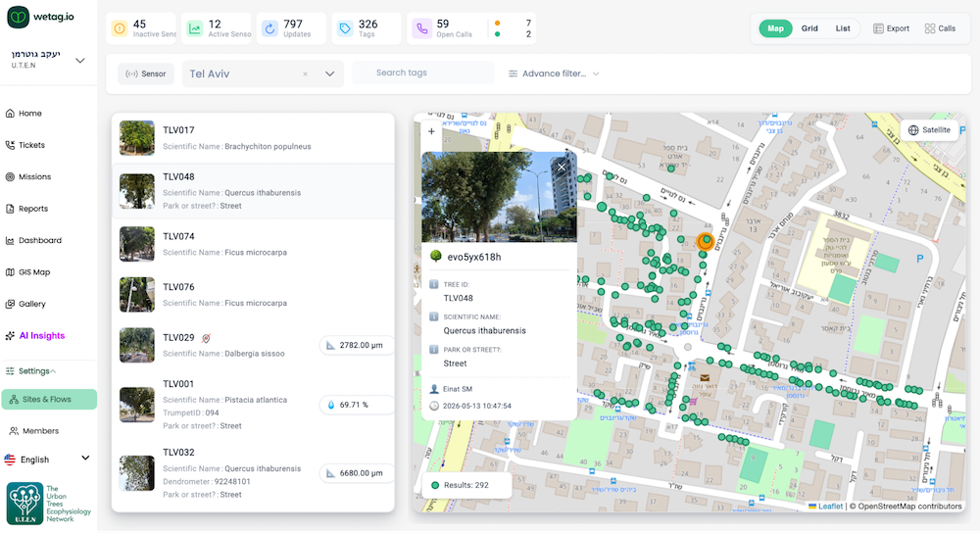Image resolution: width=980 pixels, height=533 pixels.
Task: Click the timestamp clock icon in popup
Action: click(434, 406)
